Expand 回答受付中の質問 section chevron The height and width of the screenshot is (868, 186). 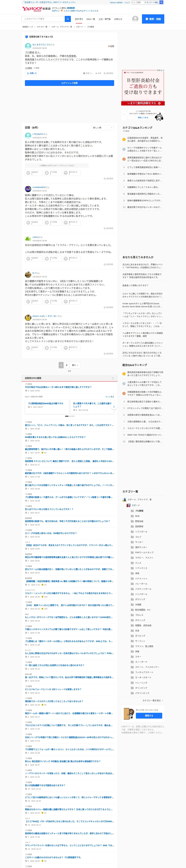click(113, 378)
